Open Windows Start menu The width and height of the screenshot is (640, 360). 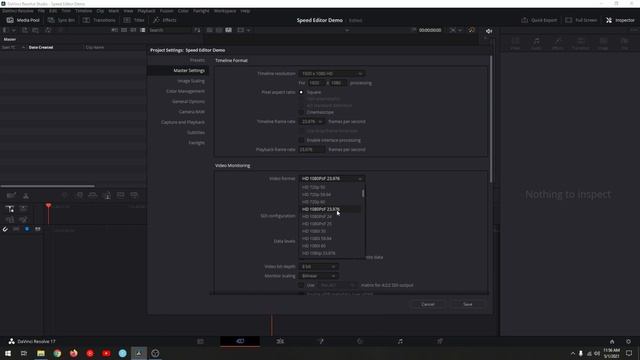8,353
